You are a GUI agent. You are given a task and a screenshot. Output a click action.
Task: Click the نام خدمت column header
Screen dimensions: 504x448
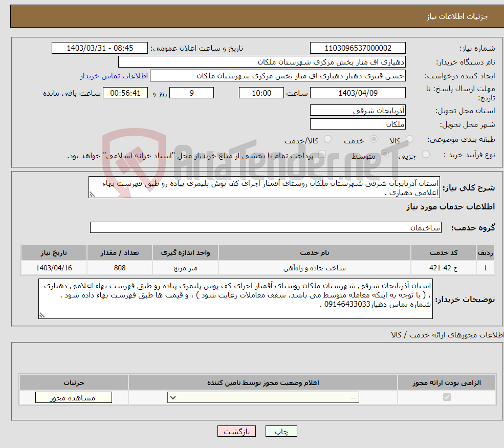[x=314, y=253]
